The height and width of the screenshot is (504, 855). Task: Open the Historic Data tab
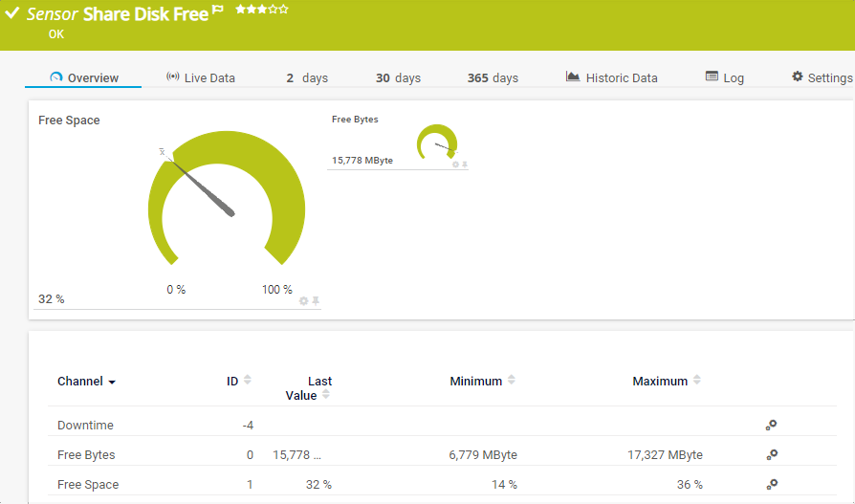611,78
